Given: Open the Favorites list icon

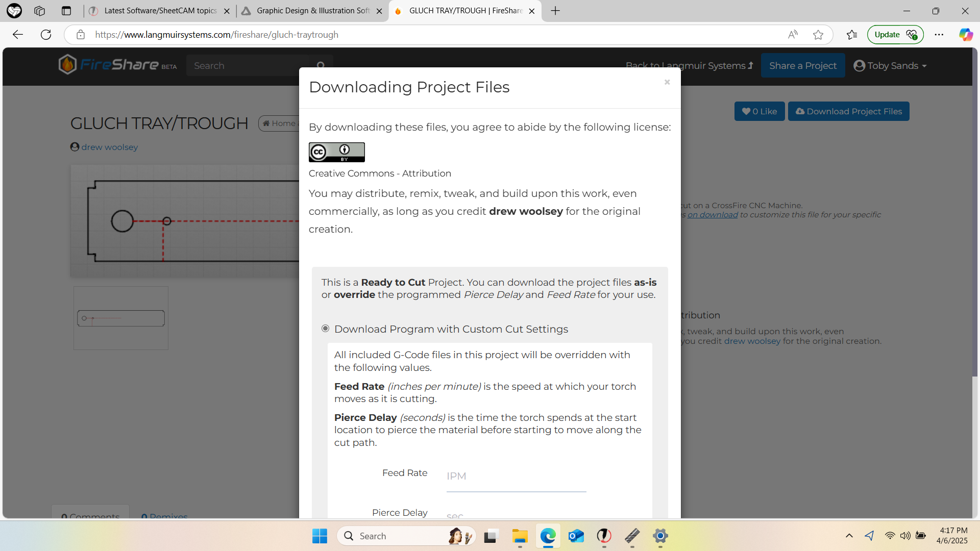Looking at the screenshot, I should pyautogui.click(x=851, y=35).
